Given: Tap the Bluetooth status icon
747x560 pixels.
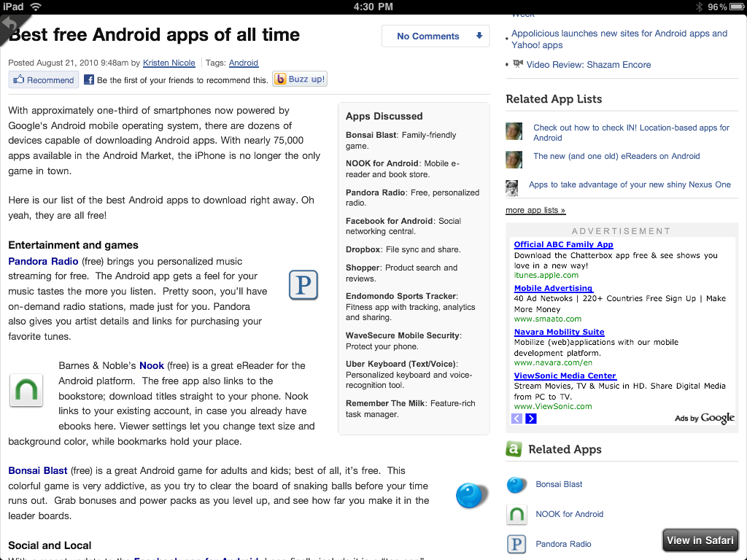Looking at the screenshot, I should 700,7.
